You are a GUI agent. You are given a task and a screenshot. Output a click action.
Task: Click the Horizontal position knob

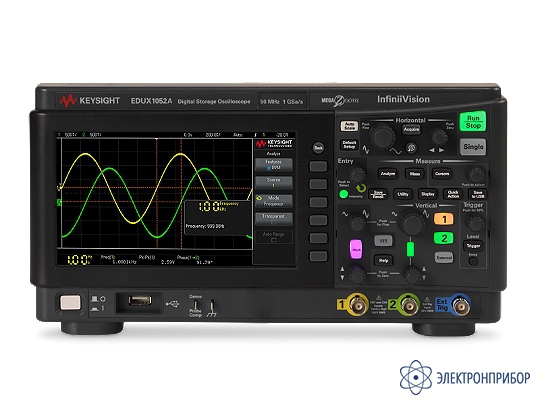(x=439, y=137)
